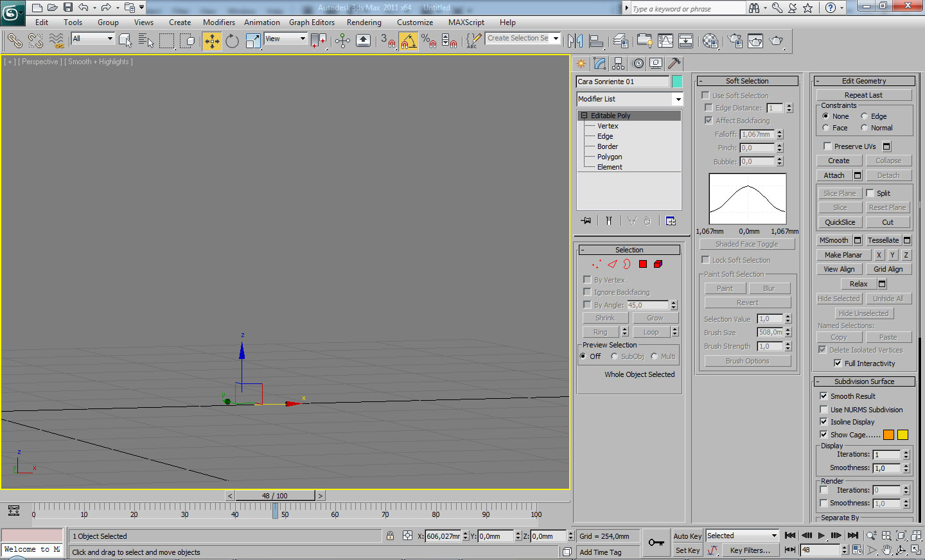Screen dimensions: 925x560
Task: Toggle the Percent Snap tool
Action: click(428, 41)
